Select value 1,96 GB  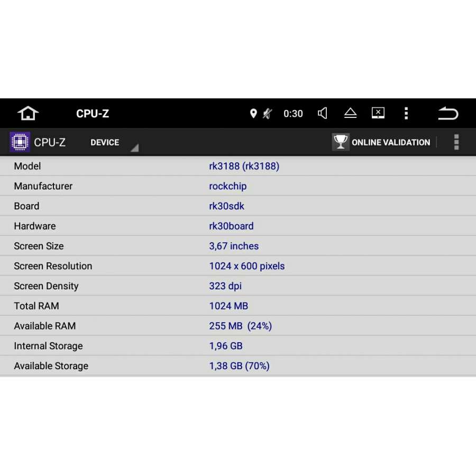tap(225, 346)
